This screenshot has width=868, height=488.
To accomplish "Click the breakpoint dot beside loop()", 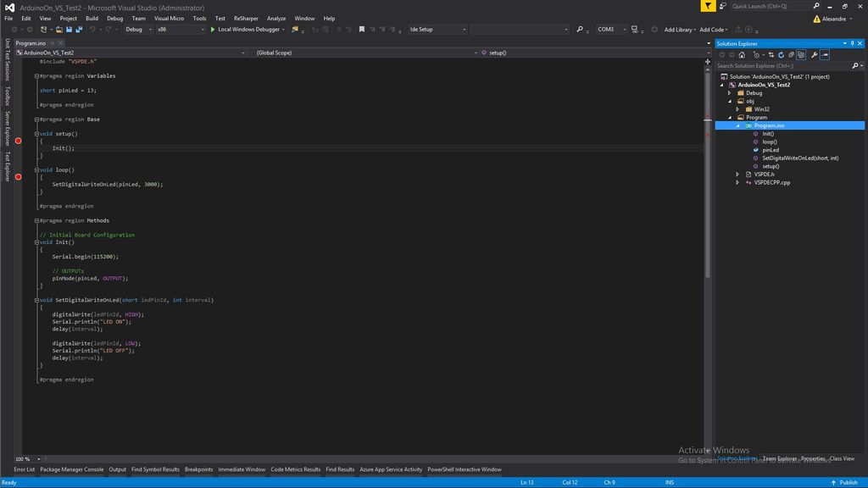I will (19, 177).
